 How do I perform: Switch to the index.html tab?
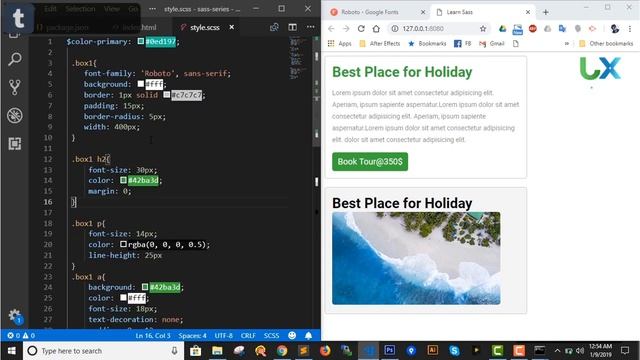pos(140,27)
